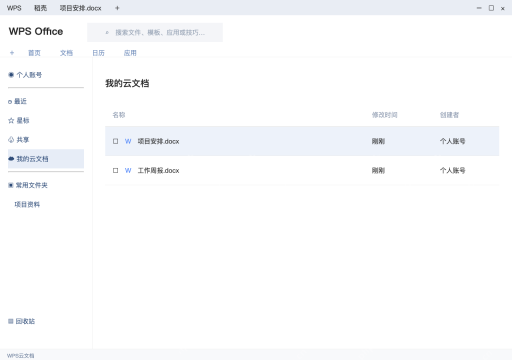The width and height of the screenshot is (512, 360).
Task: Open the 日历 tab
Action: pyautogui.click(x=98, y=53)
